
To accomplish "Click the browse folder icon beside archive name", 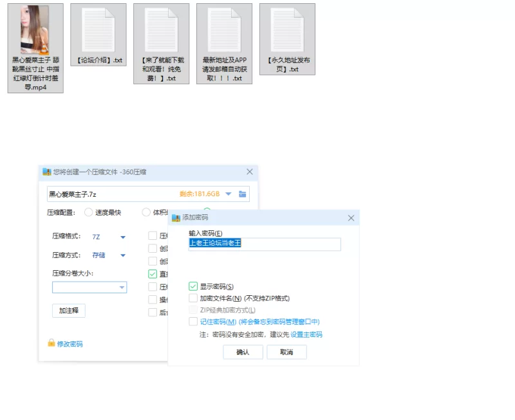I will pos(243,194).
